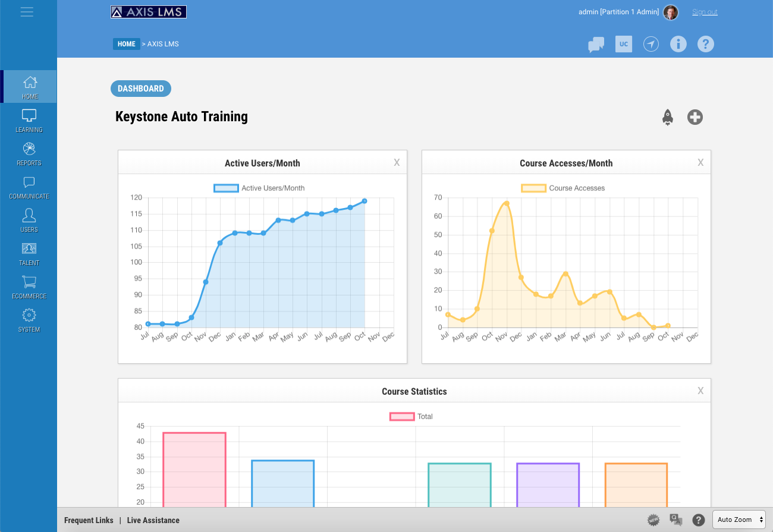Open the hamburger menu in the sidebar
The image size is (773, 532).
click(x=27, y=12)
